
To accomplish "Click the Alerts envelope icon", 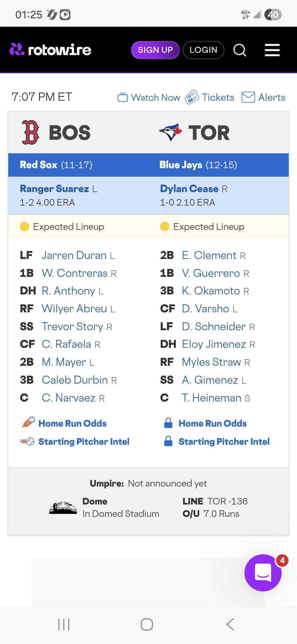I will (x=248, y=97).
